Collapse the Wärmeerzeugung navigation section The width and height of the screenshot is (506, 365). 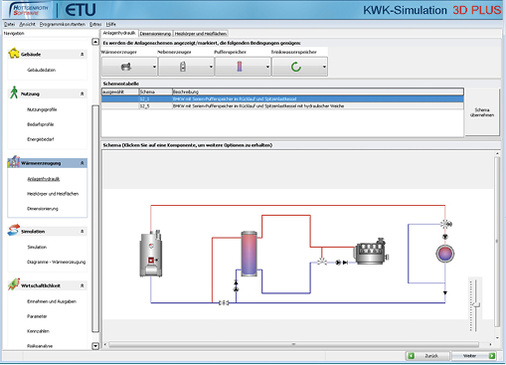point(82,163)
